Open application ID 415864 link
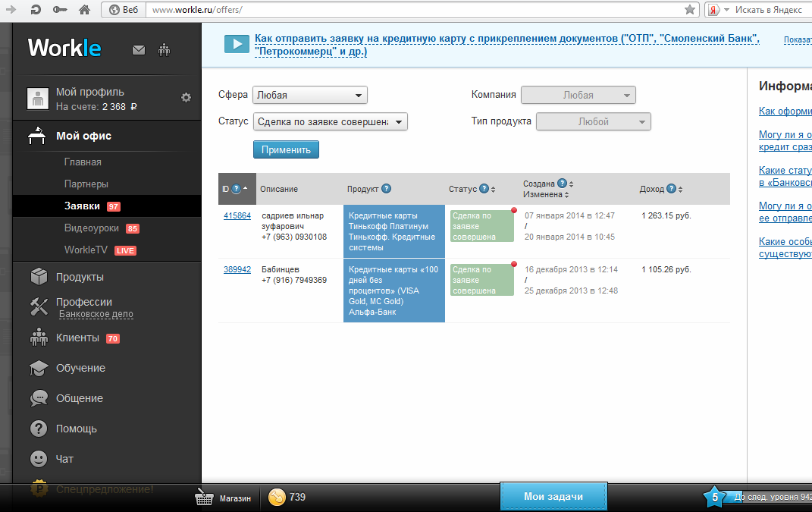This screenshot has width=812, height=512. point(237,215)
